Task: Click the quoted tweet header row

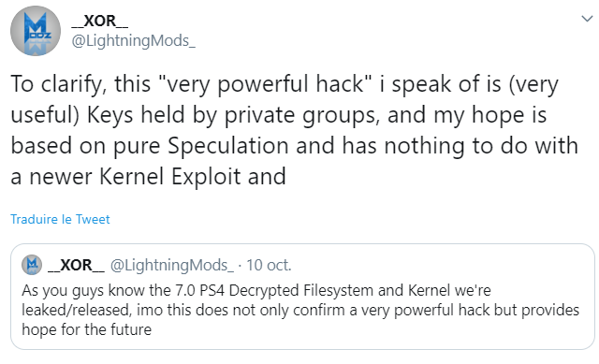Action: [156, 265]
